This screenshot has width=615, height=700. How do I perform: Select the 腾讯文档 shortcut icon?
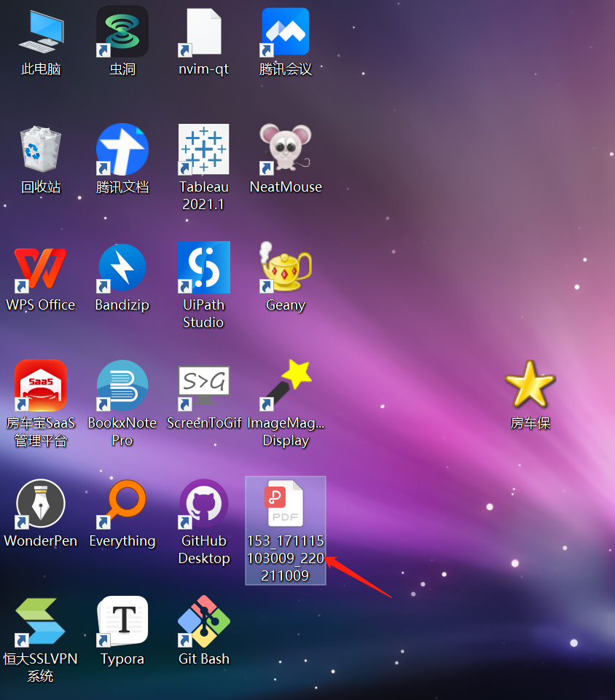[x=122, y=149]
